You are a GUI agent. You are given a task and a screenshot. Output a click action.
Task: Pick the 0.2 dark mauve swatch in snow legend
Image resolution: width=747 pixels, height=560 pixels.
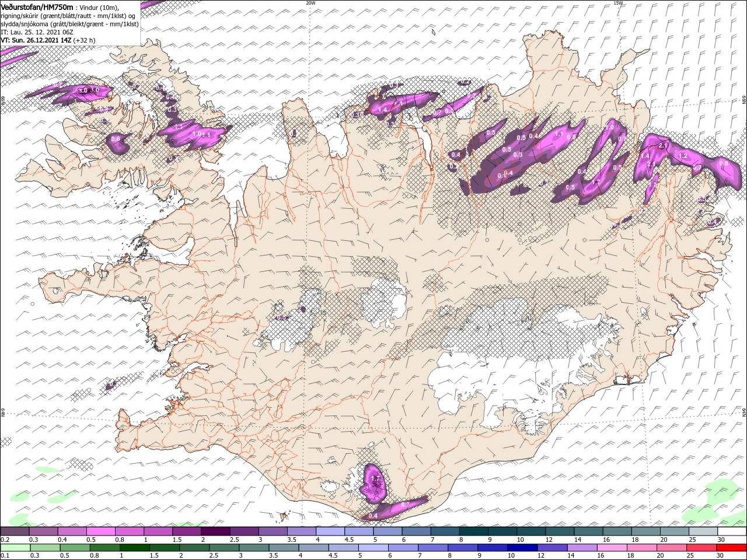[x=15, y=531]
